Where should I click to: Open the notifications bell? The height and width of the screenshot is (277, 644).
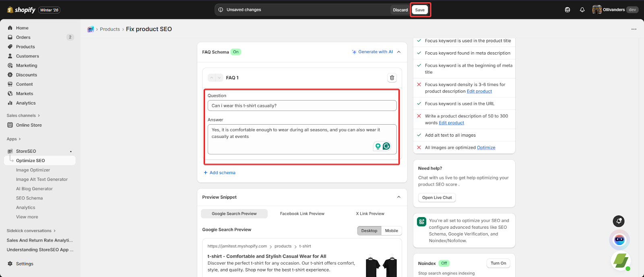click(x=582, y=10)
